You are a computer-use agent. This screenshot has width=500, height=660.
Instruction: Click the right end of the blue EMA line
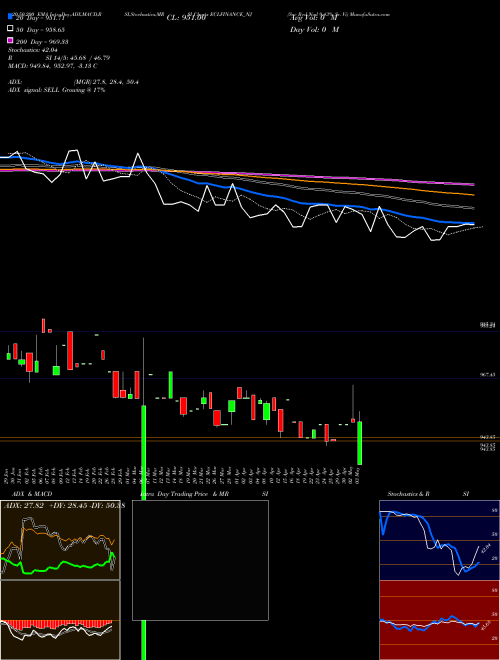pyautogui.click(x=473, y=223)
